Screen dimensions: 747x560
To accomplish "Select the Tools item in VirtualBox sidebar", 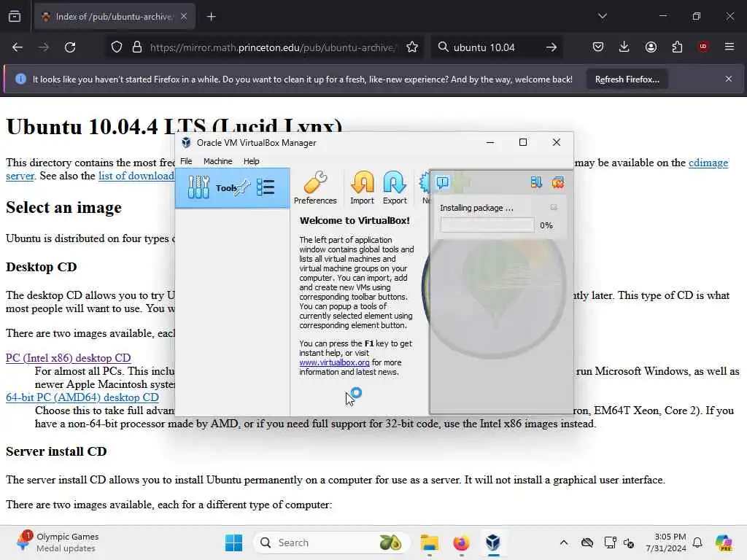I will pyautogui.click(x=232, y=187).
